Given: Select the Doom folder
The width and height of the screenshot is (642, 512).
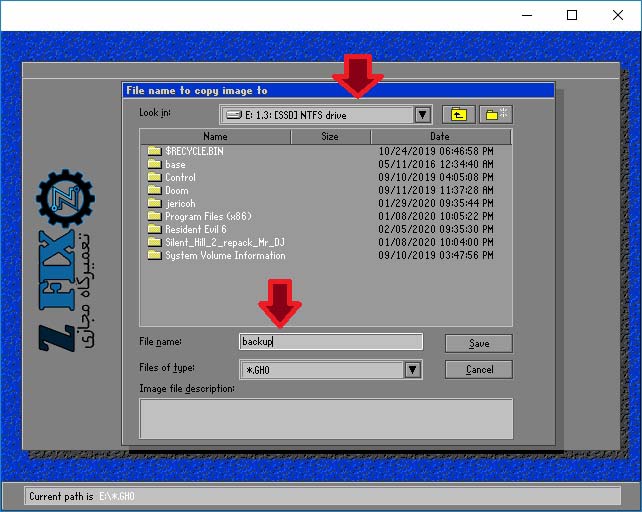Looking at the screenshot, I should click(176, 190).
